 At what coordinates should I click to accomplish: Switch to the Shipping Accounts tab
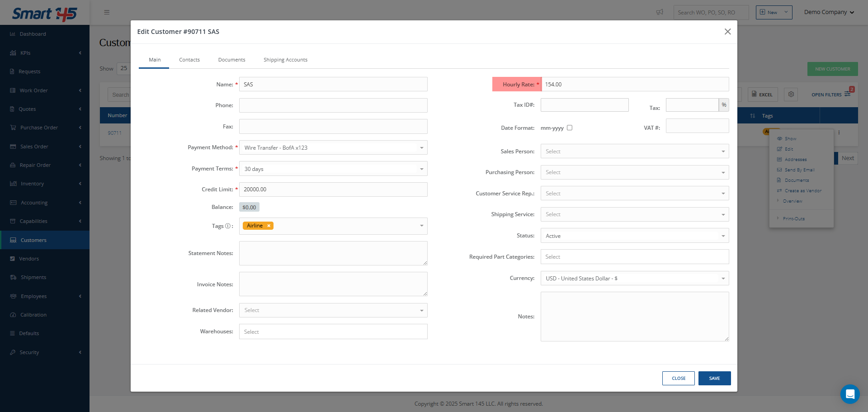[285, 60]
